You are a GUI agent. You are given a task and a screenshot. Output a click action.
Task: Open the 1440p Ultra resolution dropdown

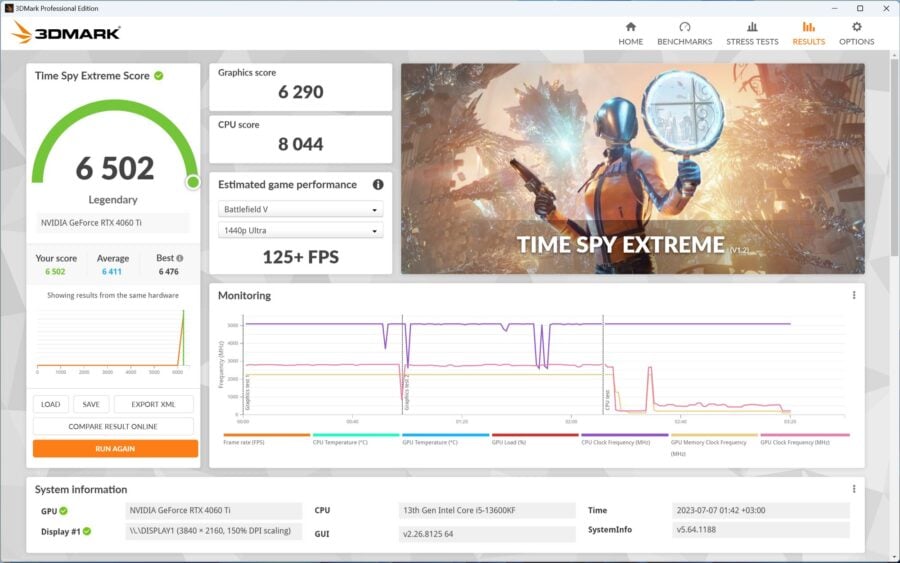click(x=300, y=231)
